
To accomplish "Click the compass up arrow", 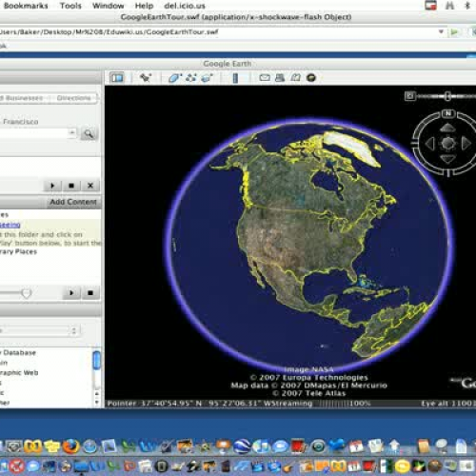I will [447, 128].
